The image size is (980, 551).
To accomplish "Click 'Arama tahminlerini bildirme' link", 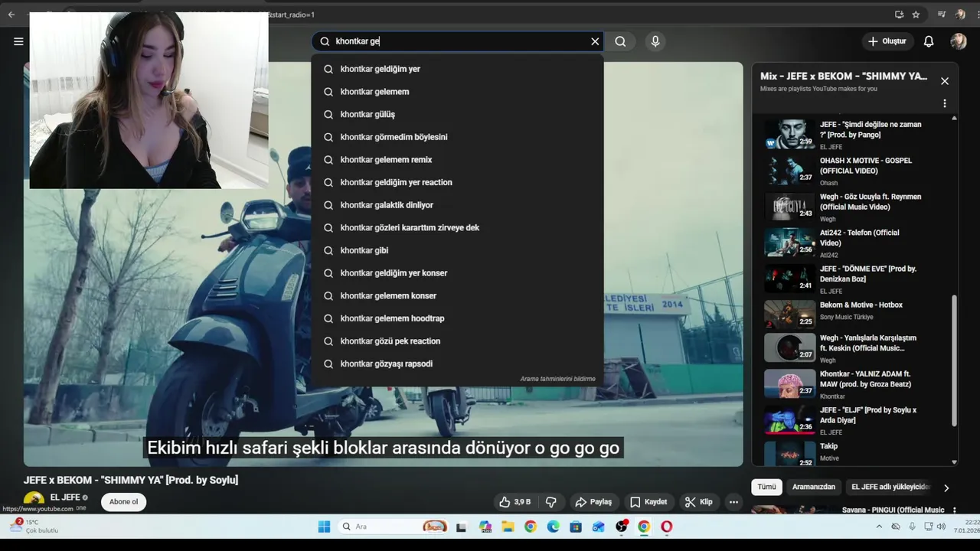I will (557, 379).
